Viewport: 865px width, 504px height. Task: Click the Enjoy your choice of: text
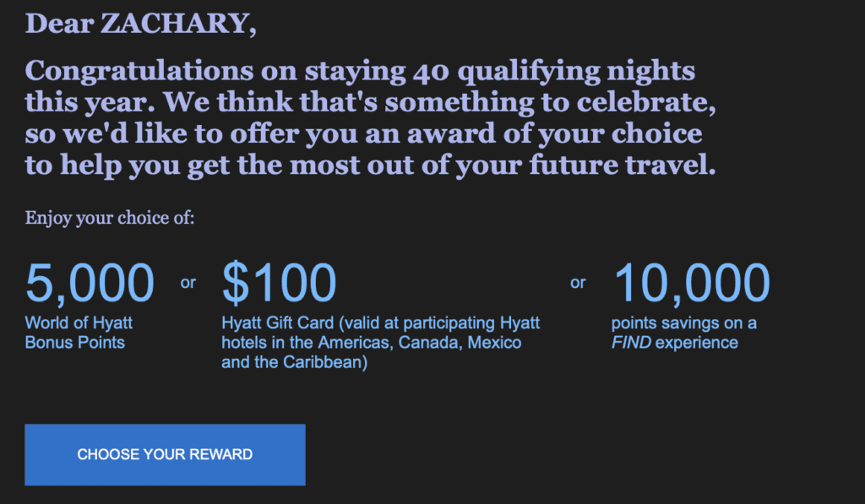[x=109, y=218]
